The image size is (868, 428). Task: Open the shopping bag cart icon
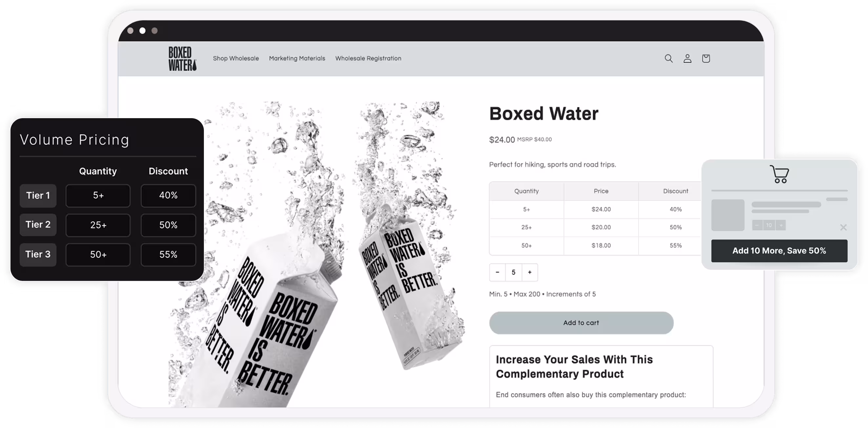706,59
